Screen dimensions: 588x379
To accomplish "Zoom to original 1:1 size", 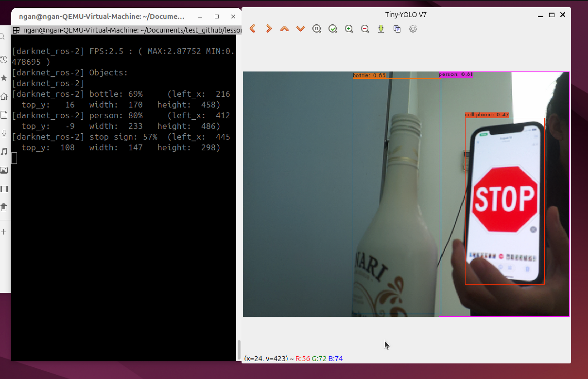I will [317, 29].
